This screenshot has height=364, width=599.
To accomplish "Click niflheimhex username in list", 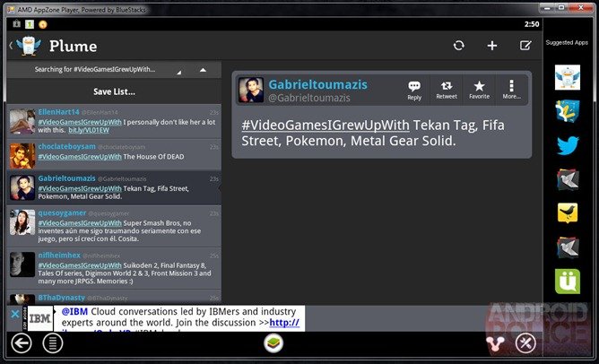I will point(59,256).
